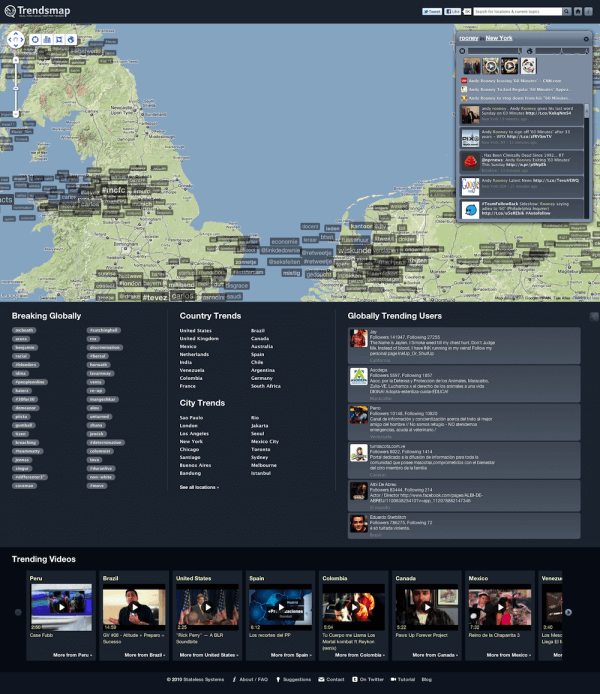Play the third video thumbnail in the rooney popup
This screenshot has height=694, width=600.
pos(509,66)
